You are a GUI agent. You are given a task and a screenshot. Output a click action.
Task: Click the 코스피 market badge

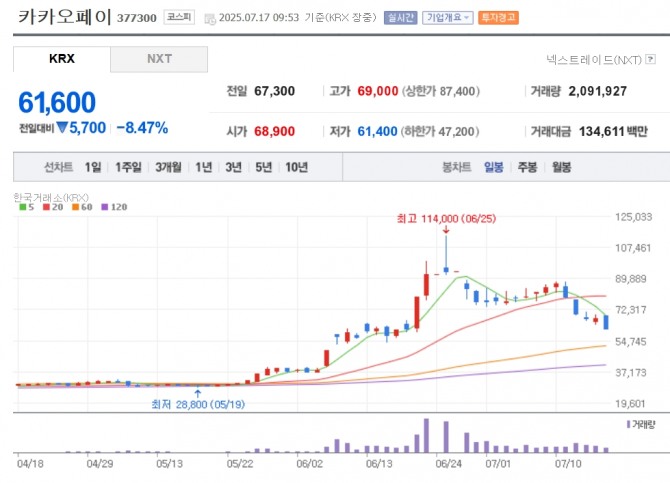[x=180, y=18]
